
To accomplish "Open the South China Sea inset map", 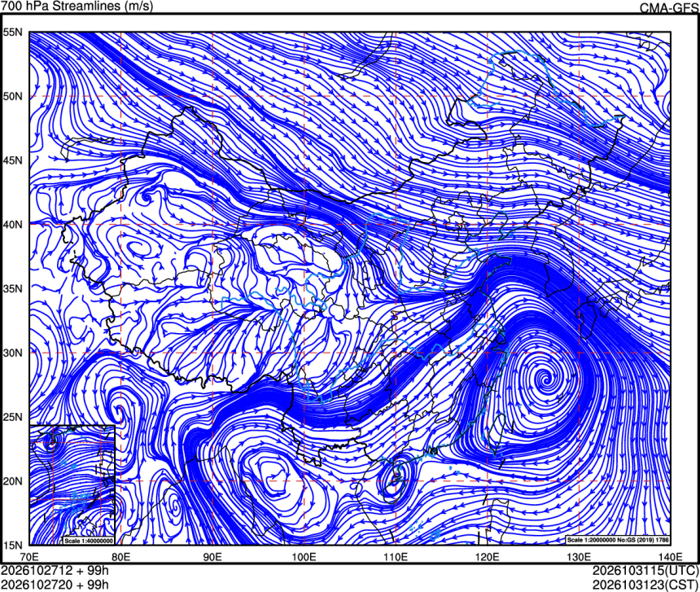I will click(x=72, y=485).
